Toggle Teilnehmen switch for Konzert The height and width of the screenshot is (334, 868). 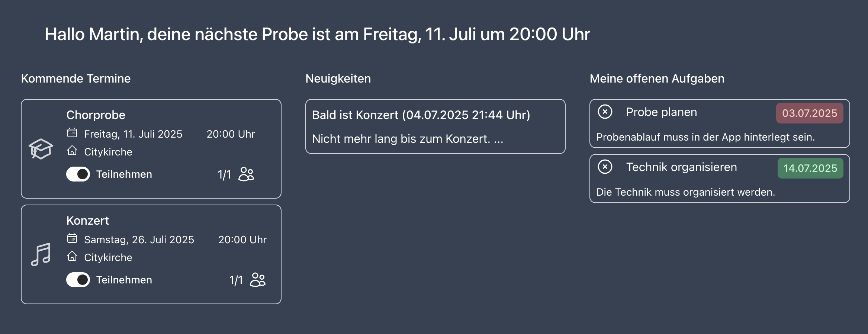coord(78,280)
